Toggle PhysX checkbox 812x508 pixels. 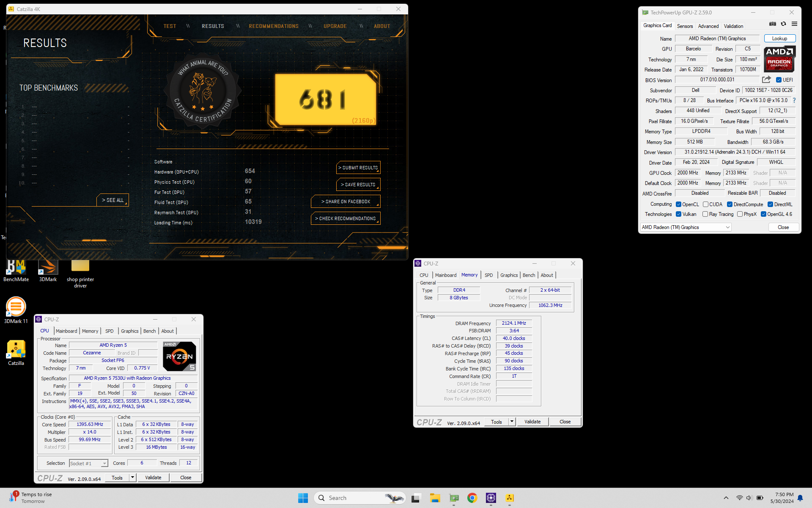point(740,214)
